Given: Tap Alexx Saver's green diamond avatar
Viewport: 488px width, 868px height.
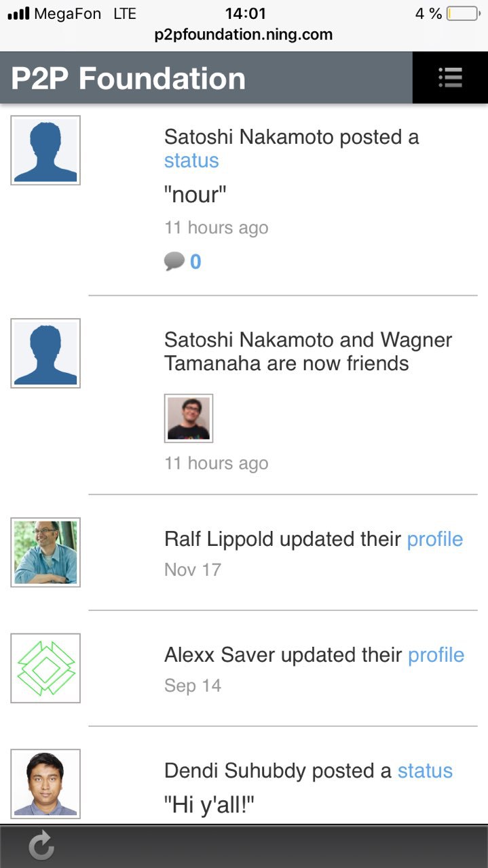Looking at the screenshot, I should 45,668.
